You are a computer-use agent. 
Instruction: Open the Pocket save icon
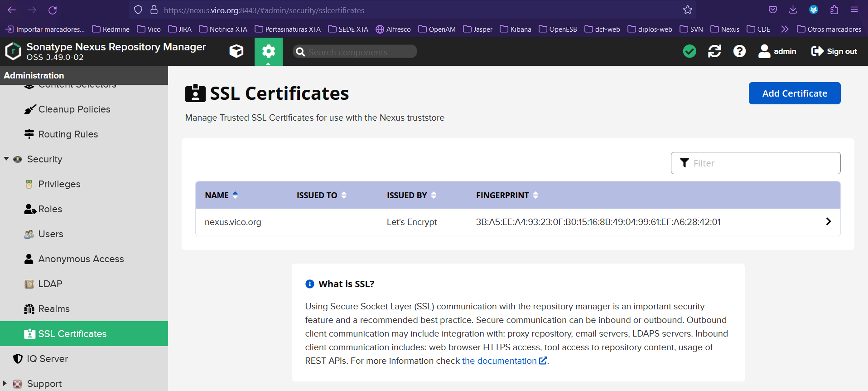[773, 10]
